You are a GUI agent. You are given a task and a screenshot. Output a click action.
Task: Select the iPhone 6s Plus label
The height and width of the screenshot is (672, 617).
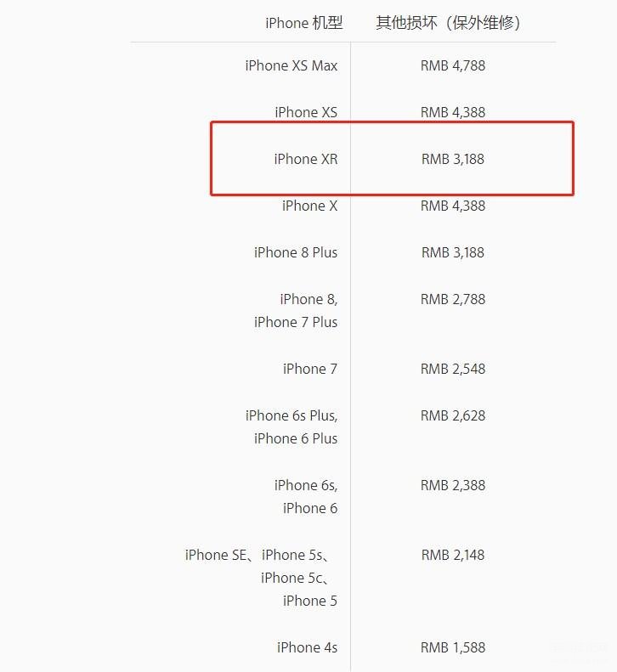(292, 415)
